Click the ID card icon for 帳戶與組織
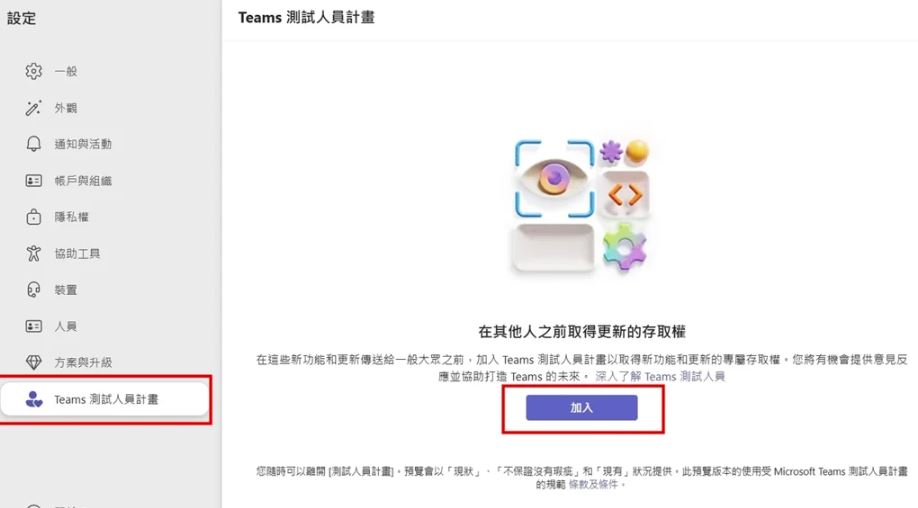The width and height of the screenshot is (918, 508). 33,181
